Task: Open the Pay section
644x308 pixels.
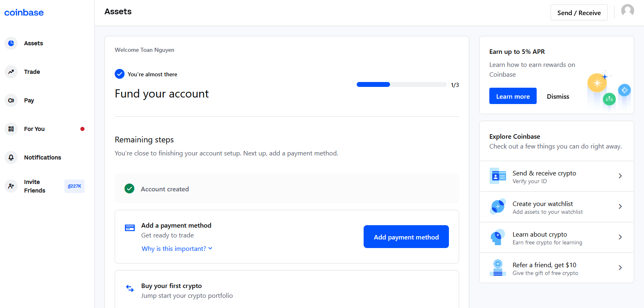Action: click(x=29, y=100)
